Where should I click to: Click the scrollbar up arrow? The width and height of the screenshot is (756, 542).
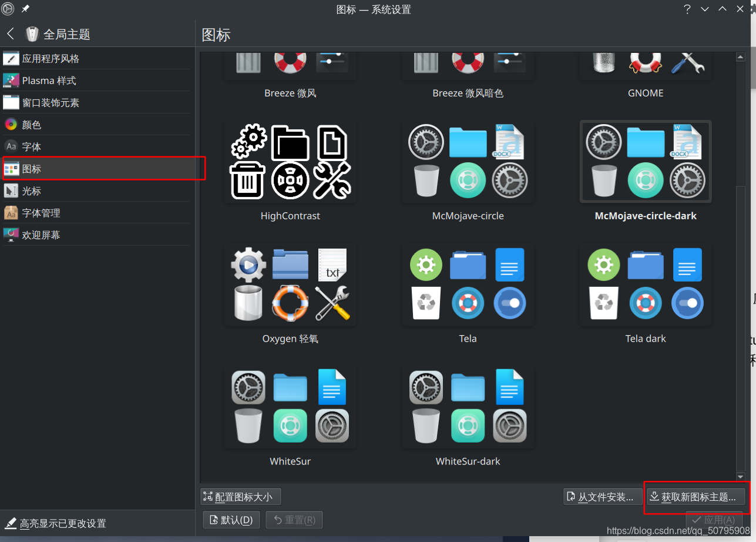[x=741, y=56]
